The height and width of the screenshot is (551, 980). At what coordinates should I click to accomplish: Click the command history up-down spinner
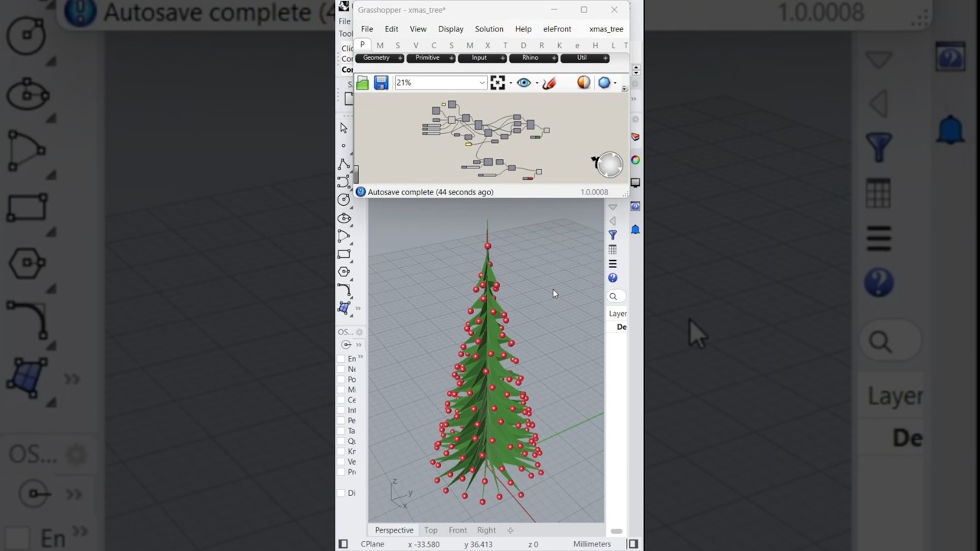point(635,70)
